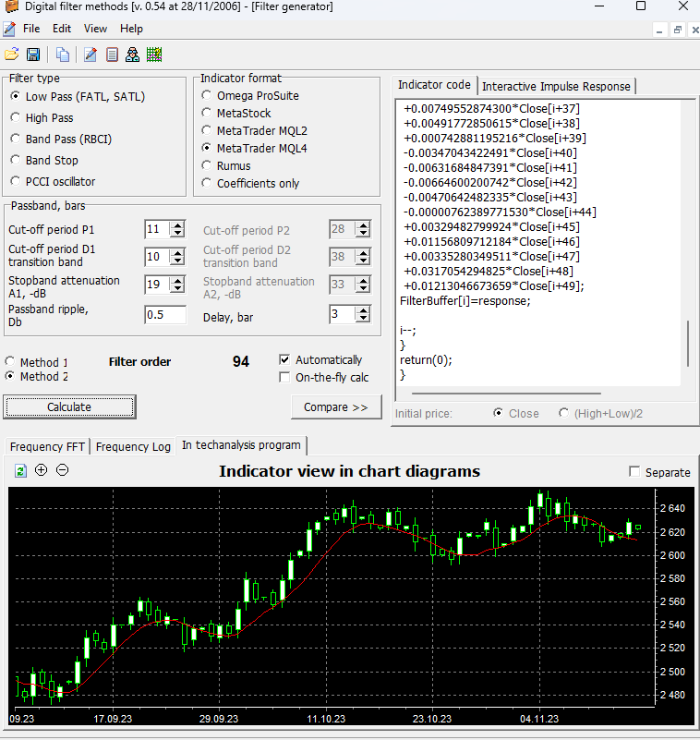Image resolution: width=700 pixels, height=740 pixels.
Task: Click the person figure toolbar icon
Action: 133,55
